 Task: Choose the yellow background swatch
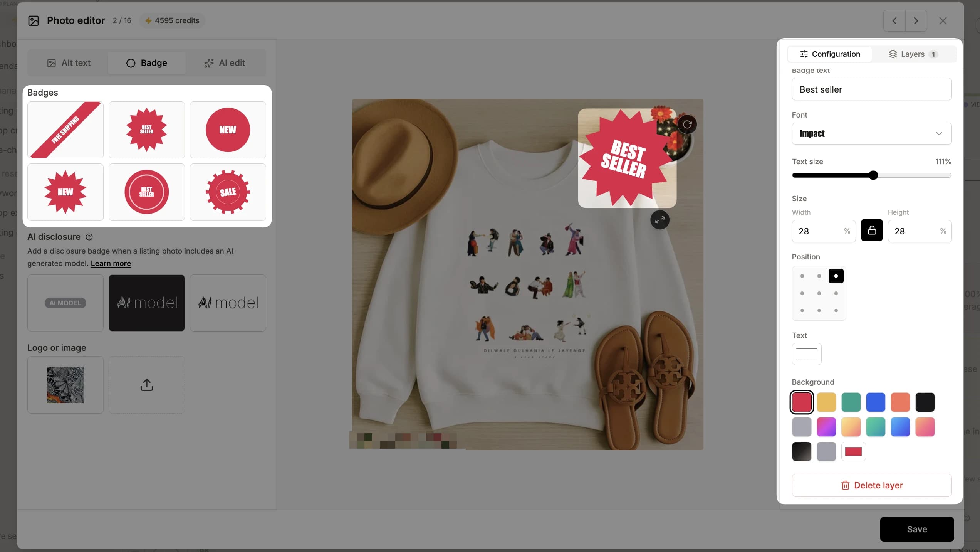point(826,402)
